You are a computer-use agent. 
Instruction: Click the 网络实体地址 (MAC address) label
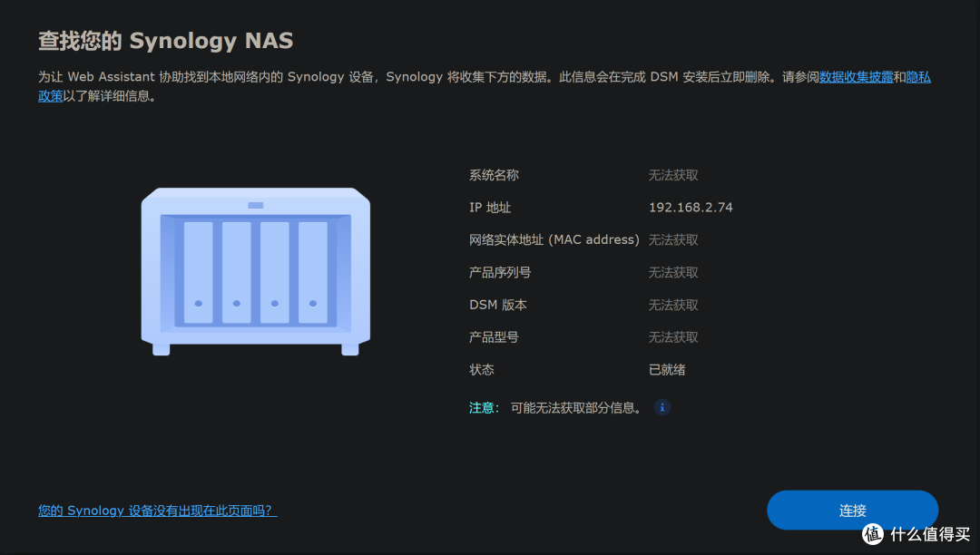pyautogui.click(x=554, y=239)
